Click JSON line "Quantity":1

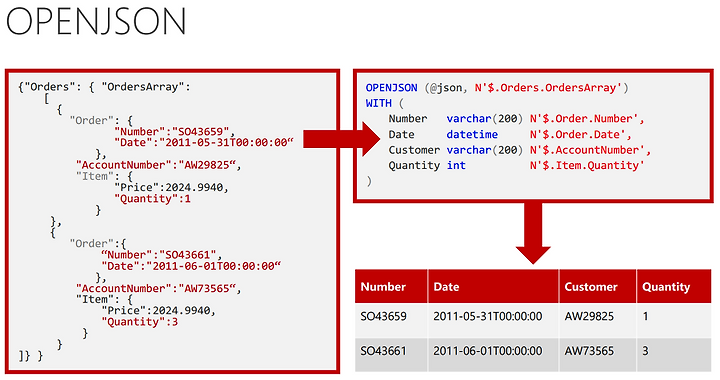(152, 199)
